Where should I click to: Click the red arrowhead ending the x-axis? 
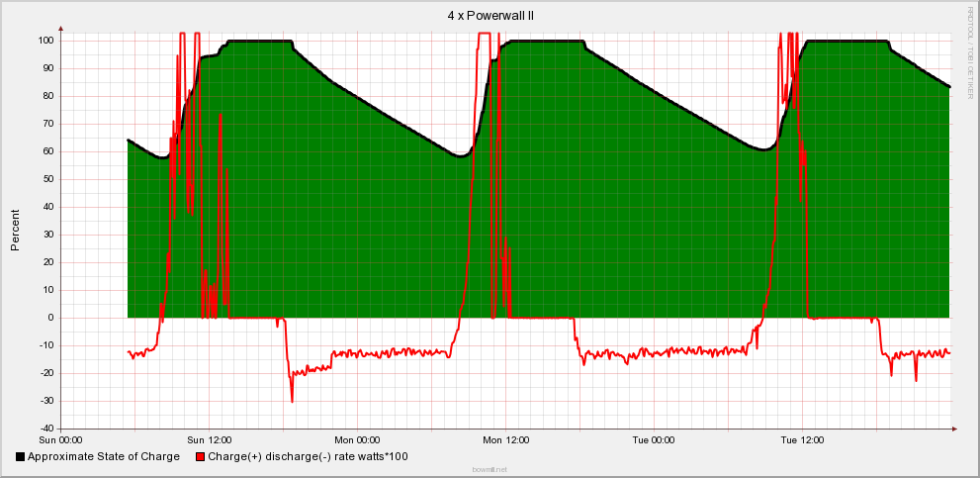(x=955, y=429)
